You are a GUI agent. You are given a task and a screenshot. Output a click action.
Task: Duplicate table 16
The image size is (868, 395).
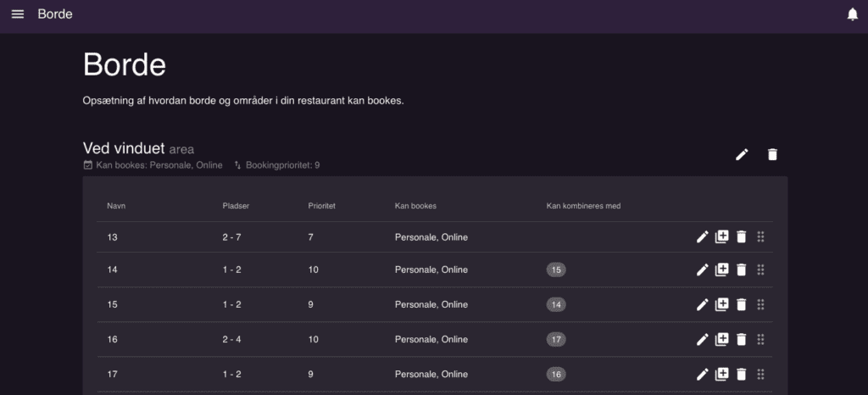click(722, 340)
